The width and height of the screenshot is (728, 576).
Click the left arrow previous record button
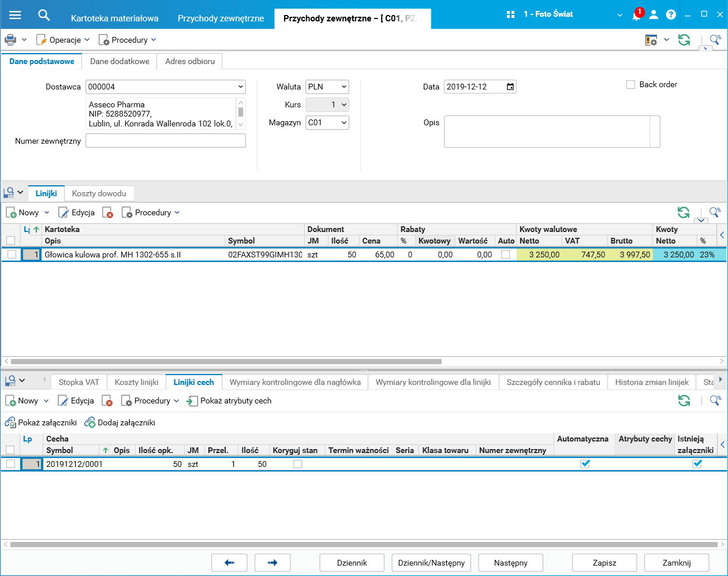click(229, 563)
